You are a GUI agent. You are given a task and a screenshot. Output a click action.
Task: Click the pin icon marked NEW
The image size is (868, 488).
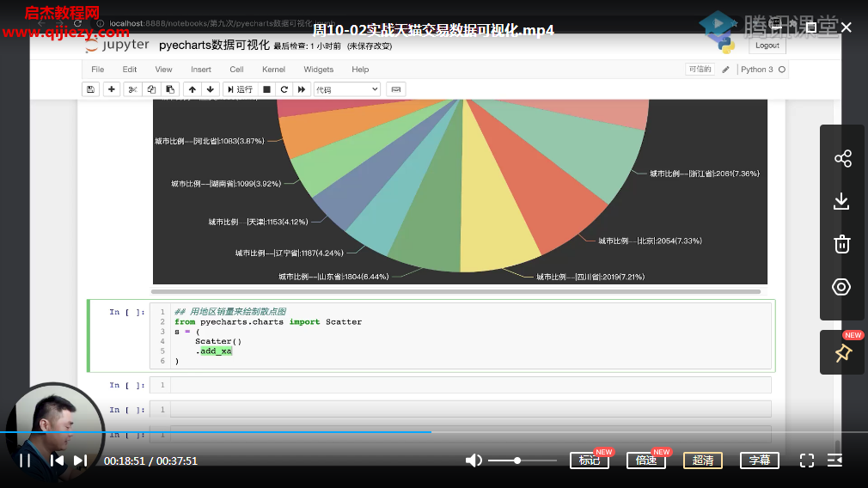(842, 352)
